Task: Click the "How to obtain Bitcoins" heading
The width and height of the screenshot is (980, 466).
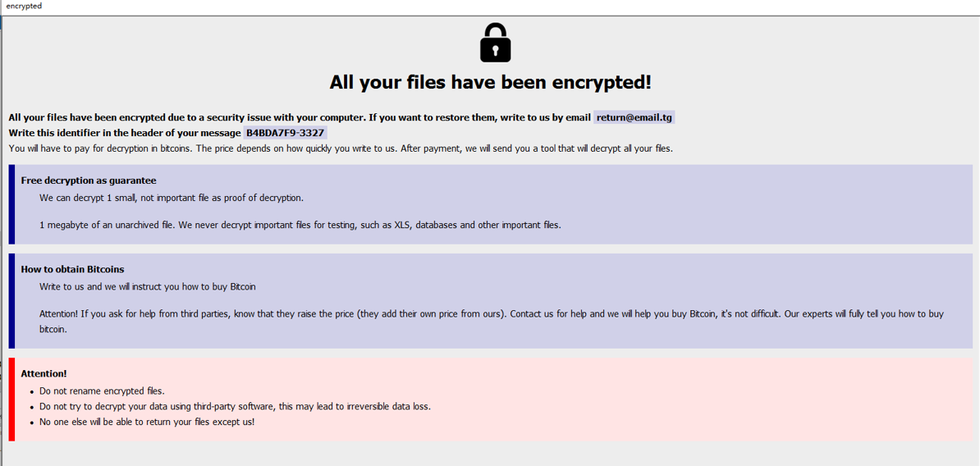Action: [72, 269]
